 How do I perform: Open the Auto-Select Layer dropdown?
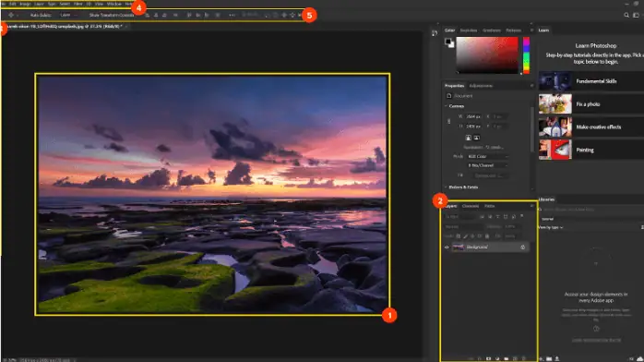click(x=68, y=15)
